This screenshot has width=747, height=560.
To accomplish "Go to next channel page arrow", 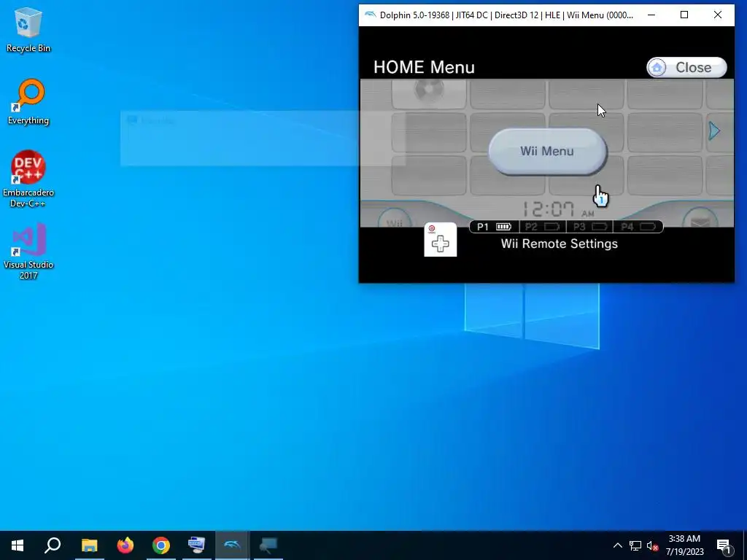I will [714, 131].
